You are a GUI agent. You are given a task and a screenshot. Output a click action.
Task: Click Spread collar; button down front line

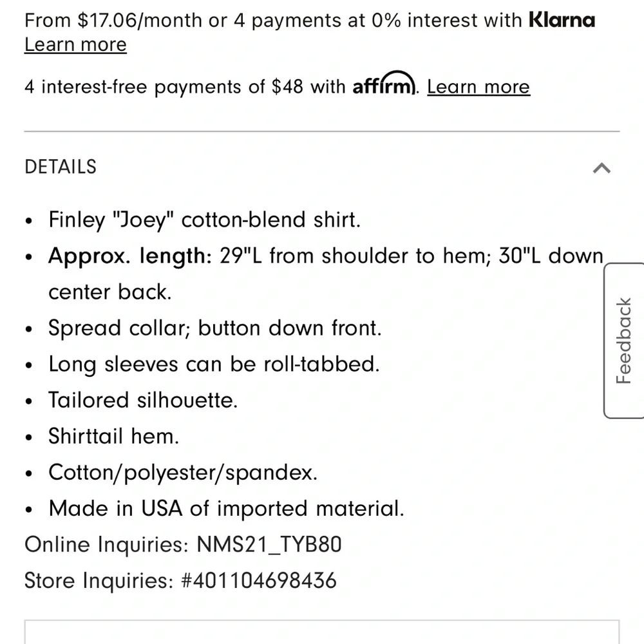point(215,328)
